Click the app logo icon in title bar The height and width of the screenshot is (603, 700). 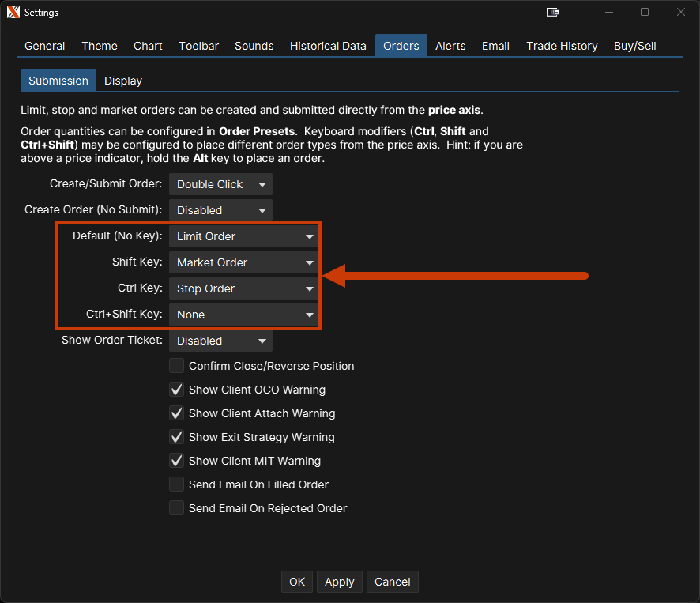click(x=13, y=13)
